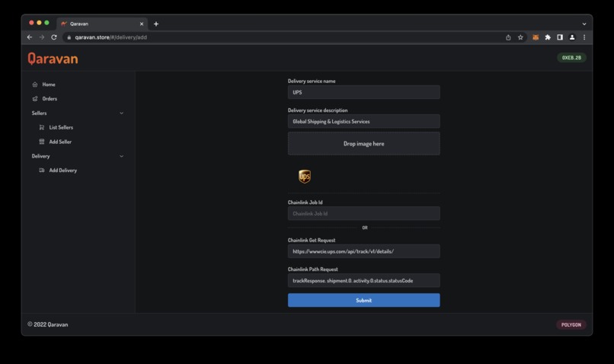The height and width of the screenshot is (364, 614).
Task: Click the padlock site info icon
Action: tap(69, 37)
